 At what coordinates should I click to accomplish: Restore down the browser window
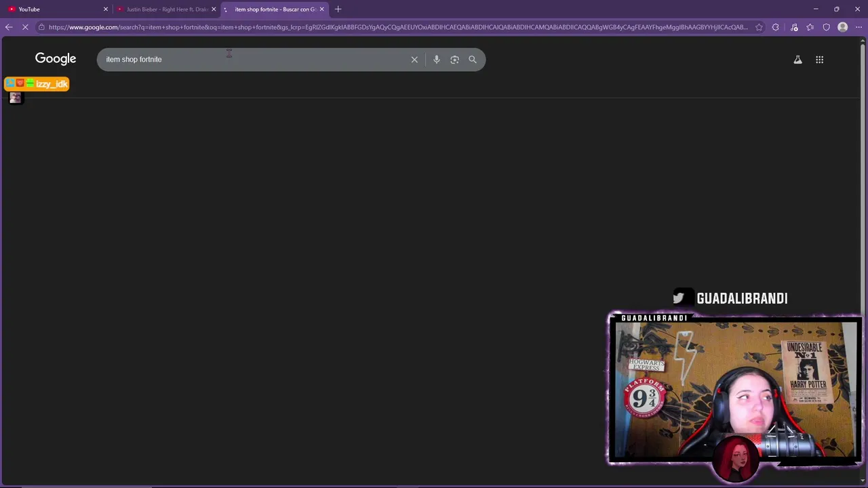tap(837, 9)
